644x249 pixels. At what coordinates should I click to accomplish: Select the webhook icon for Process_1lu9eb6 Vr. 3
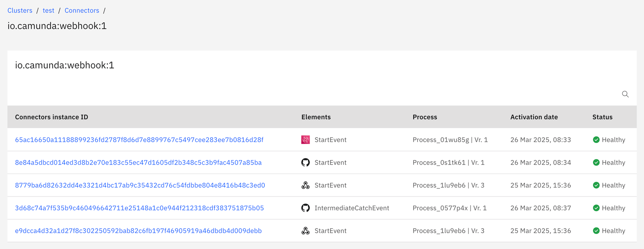(x=306, y=185)
